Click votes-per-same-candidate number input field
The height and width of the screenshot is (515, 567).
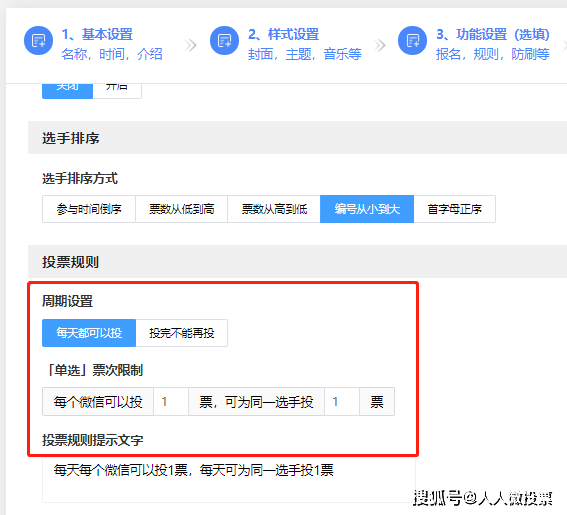[x=342, y=401]
